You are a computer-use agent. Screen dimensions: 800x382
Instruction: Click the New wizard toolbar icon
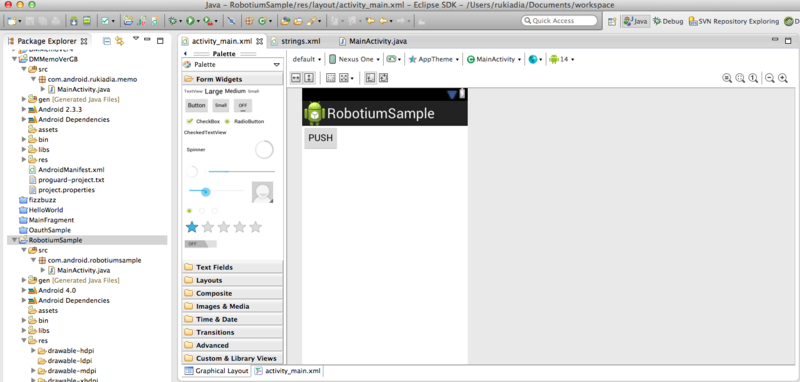click(x=12, y=21)
